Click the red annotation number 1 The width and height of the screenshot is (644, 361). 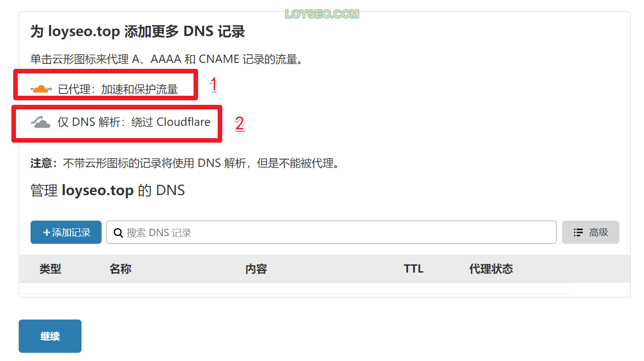pyautogui.click(x=213, y=85)
